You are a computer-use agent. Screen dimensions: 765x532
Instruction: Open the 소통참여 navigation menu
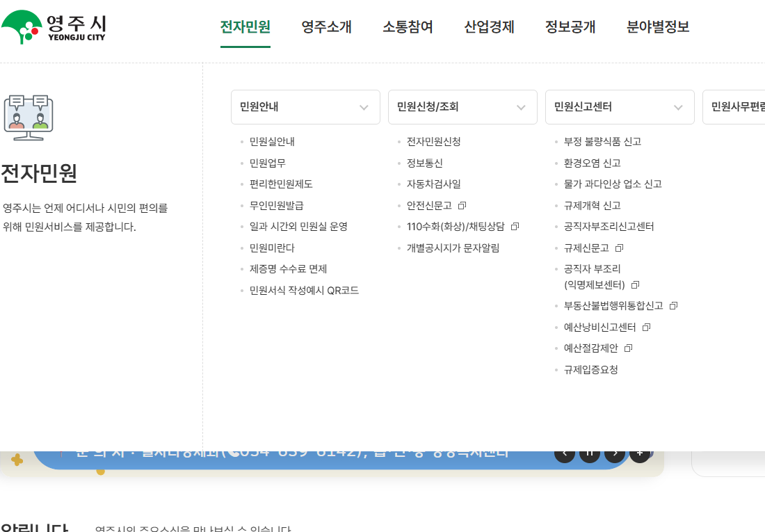tap(408, 27)
